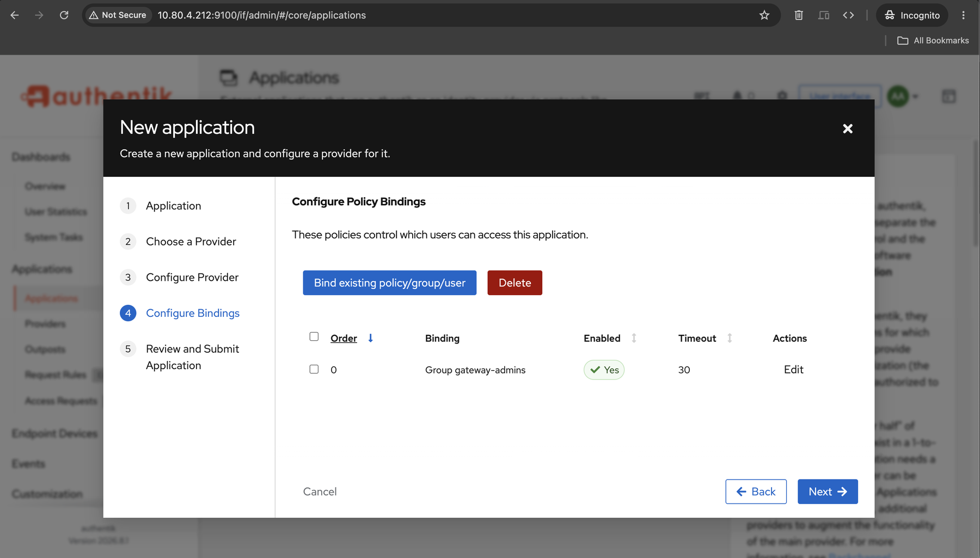Click the red Delete button

[514, 283]
